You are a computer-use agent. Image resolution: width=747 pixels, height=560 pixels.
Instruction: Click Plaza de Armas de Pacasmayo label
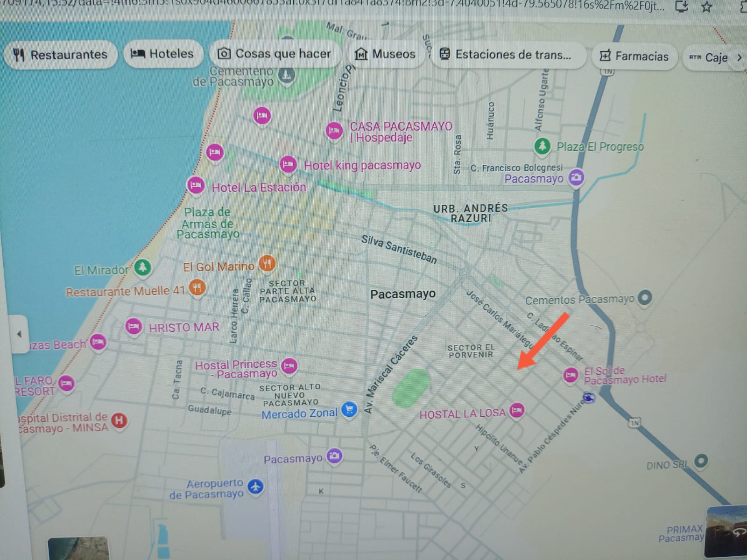click(208, 223)
